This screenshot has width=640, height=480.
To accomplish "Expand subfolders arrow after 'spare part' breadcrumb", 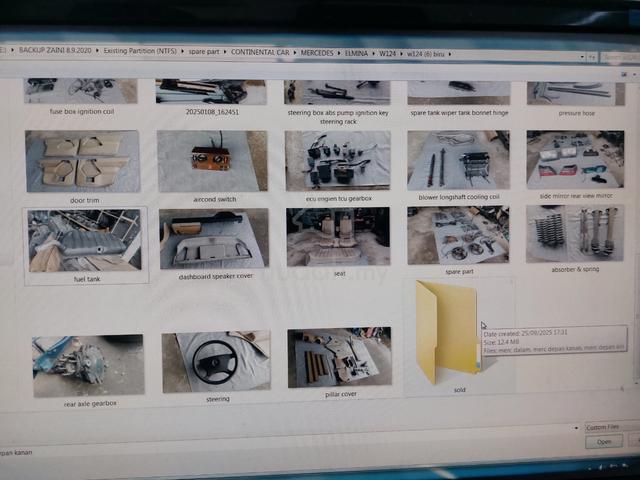I will click(x=225, y=52).
